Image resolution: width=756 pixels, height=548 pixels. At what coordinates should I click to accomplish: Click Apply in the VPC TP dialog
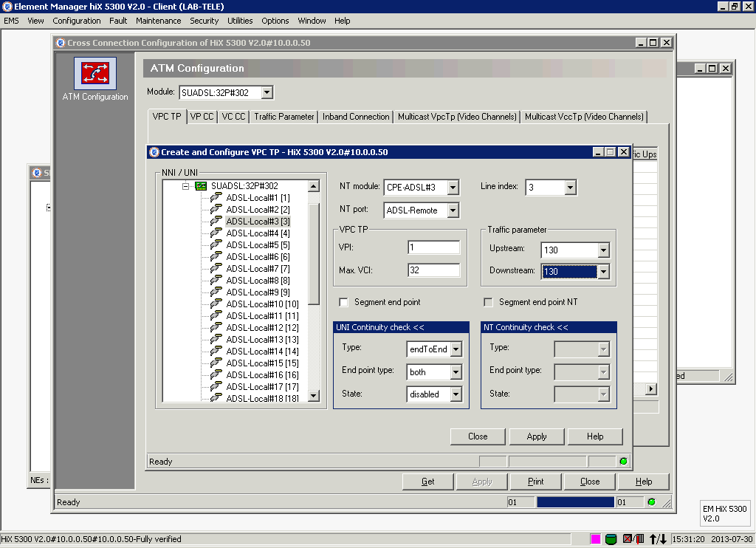(537, 436)
